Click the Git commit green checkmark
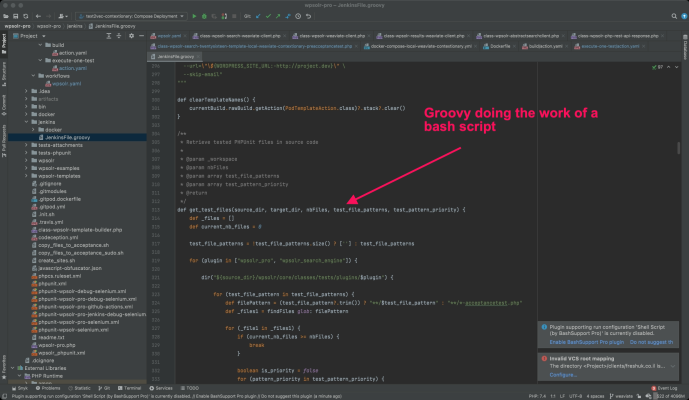Image resolution: width=689 pixels, height=400 pixels. 268,16
